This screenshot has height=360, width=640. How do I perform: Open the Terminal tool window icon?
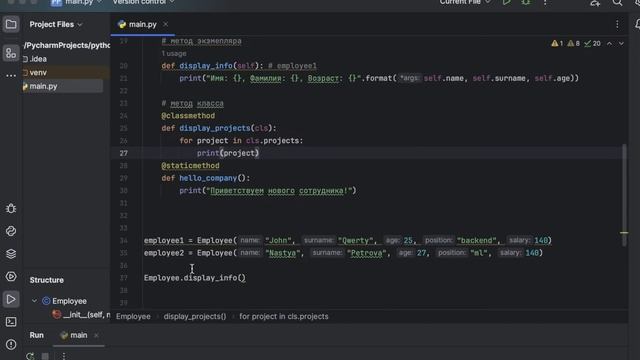click(11, 322)
